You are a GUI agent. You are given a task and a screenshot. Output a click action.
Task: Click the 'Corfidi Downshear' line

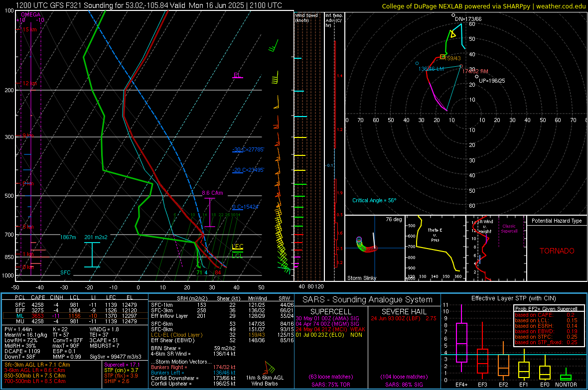(193, 378)
